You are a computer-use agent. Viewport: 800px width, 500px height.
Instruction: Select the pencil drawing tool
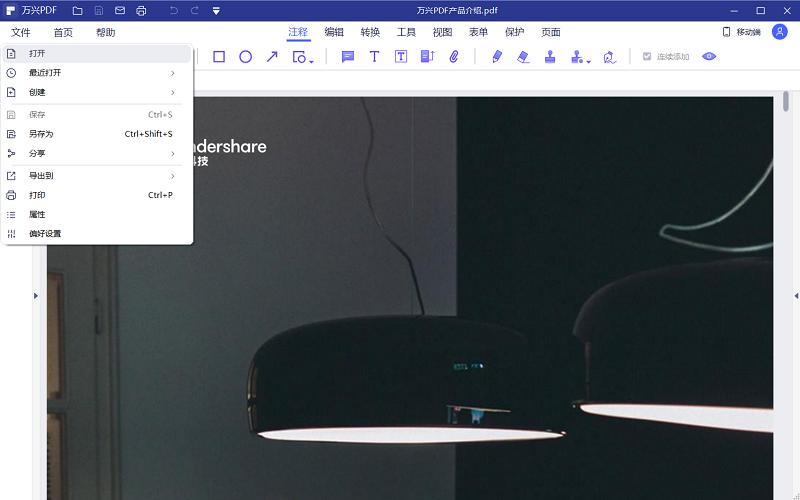(497, 57)
